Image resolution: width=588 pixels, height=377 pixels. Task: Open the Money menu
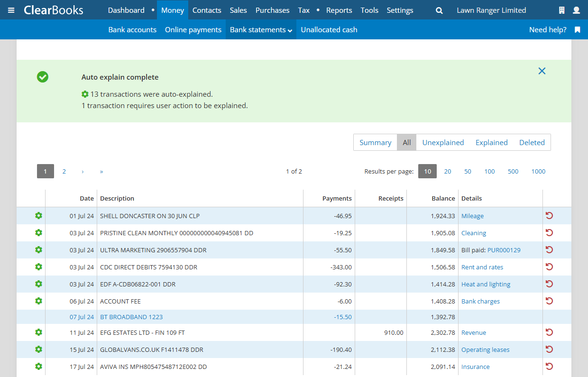pos(173,10)
